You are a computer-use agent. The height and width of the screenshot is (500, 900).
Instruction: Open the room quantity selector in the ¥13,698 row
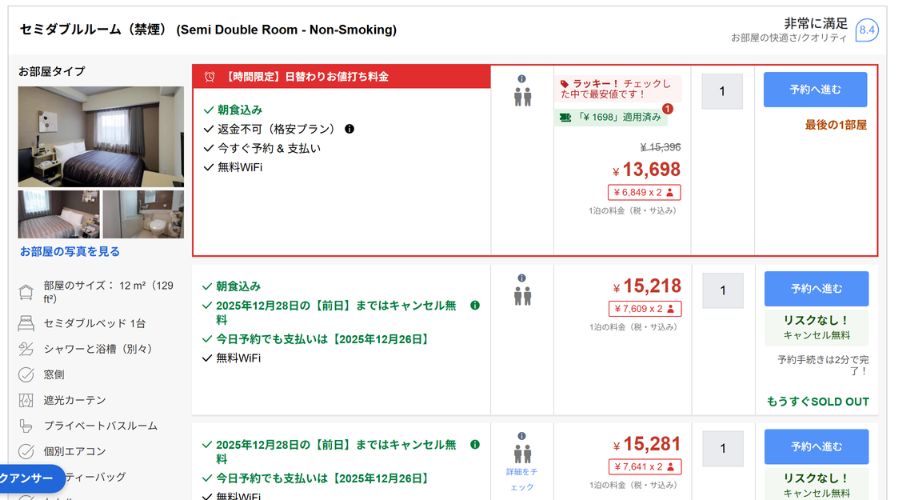(x=722, y=90)
